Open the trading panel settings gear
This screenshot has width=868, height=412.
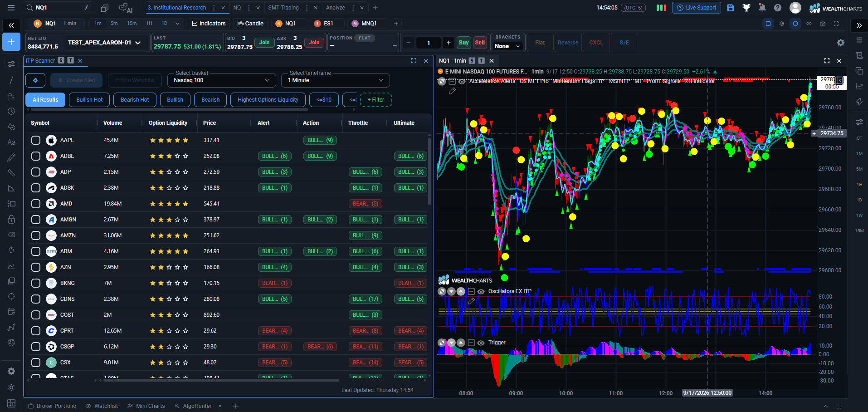pyautogui.click(x=841, y=43)
